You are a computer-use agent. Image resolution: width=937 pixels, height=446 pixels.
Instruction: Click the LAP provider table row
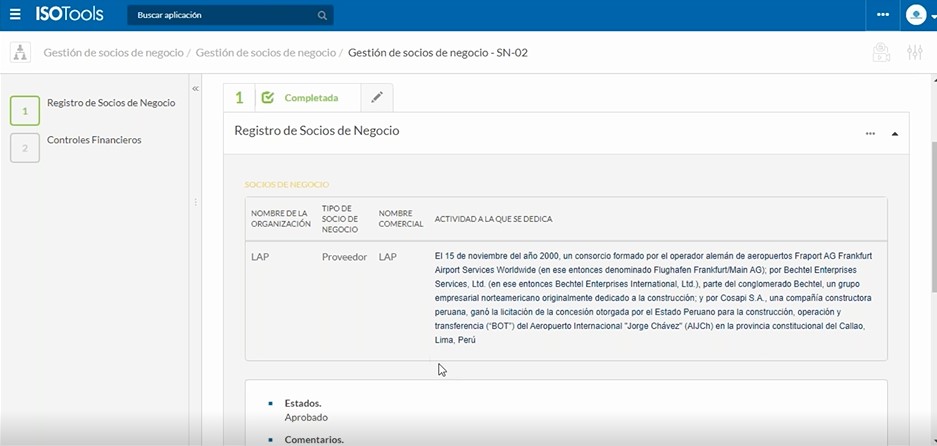pyautogui.click(x=565, y=298)
